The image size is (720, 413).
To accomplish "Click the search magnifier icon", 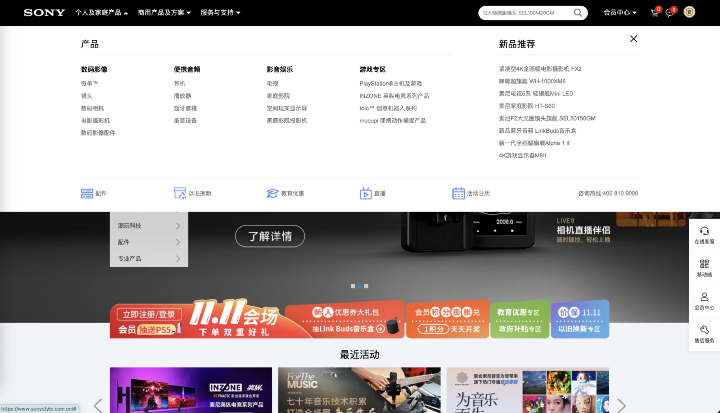I will [x=578, y=13].
